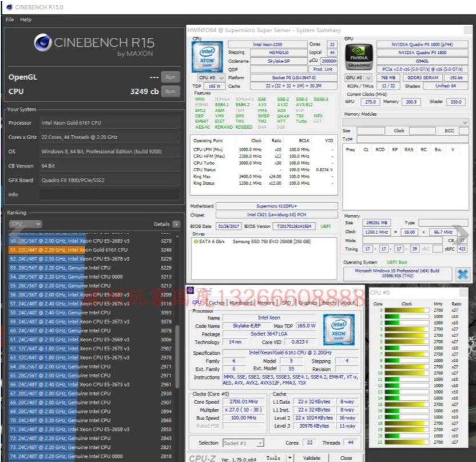
Task: Click the NVIDIA Quadro logo in HWiNFO
Action: (359, 57)
